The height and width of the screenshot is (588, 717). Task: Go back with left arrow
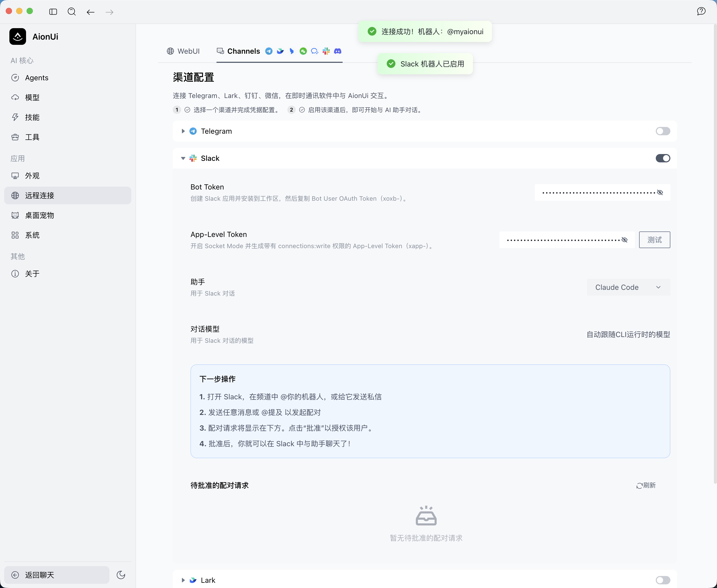coord(90,12)
